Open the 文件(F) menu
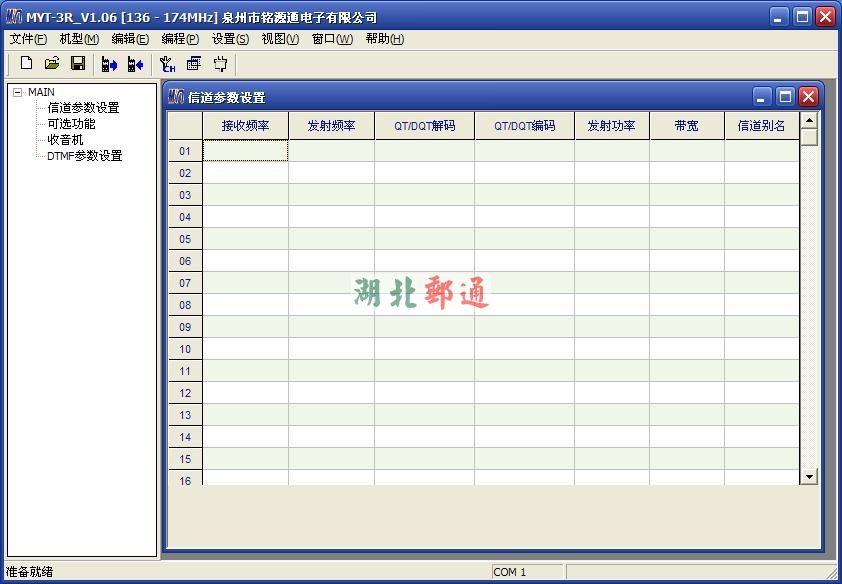This screenshot has height=584, width=842. coord(28,39)
